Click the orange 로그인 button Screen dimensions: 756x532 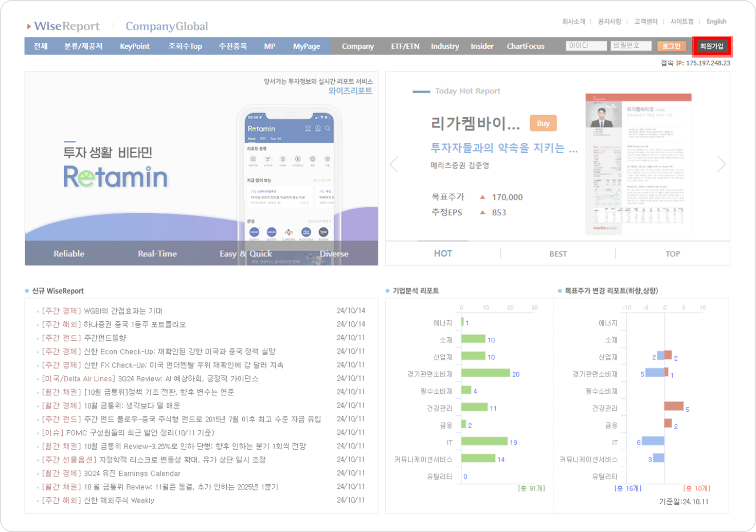671,46
